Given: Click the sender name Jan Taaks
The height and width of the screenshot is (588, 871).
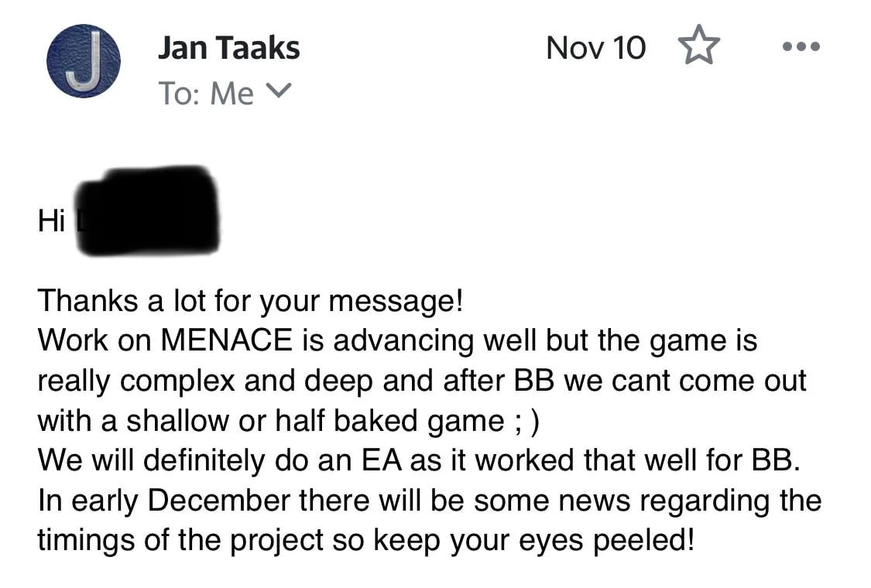Looking at the screenshot, I should (228, 49).
